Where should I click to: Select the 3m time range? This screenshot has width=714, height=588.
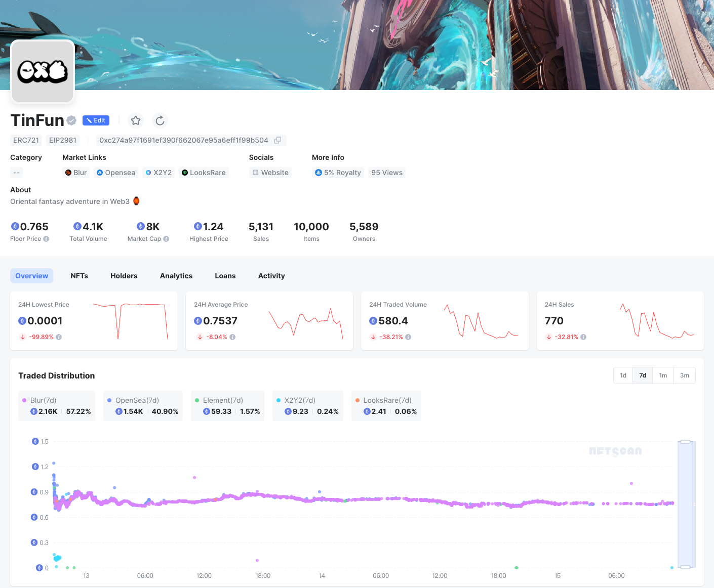[x=684, y=375]
